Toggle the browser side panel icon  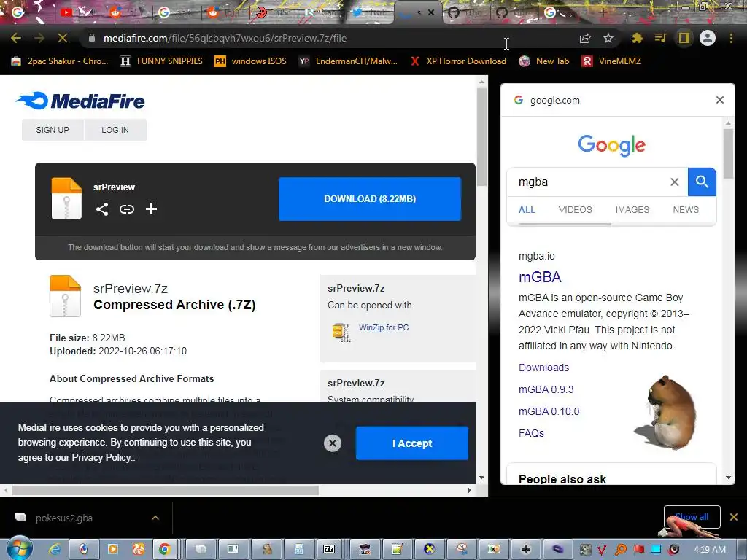(x=684, y=38)
